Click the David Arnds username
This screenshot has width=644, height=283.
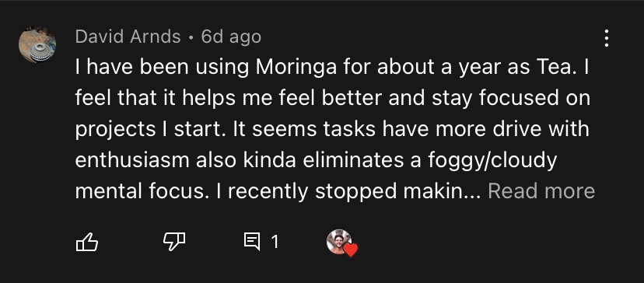(128, 37)
